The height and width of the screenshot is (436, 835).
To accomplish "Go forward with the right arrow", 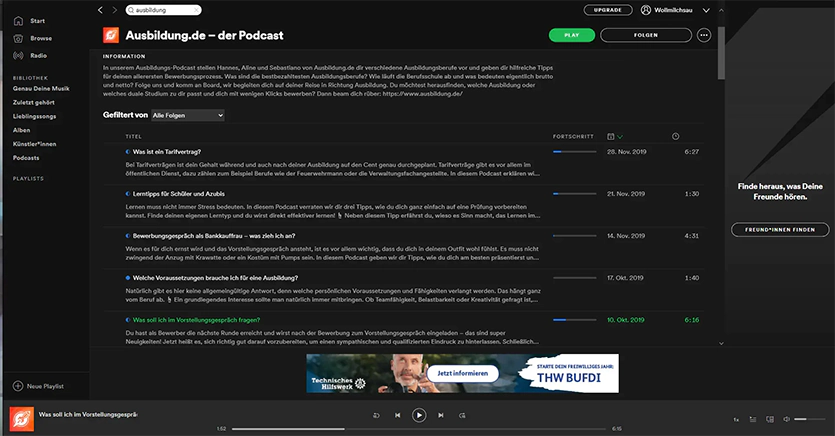I will coord(114,10).
